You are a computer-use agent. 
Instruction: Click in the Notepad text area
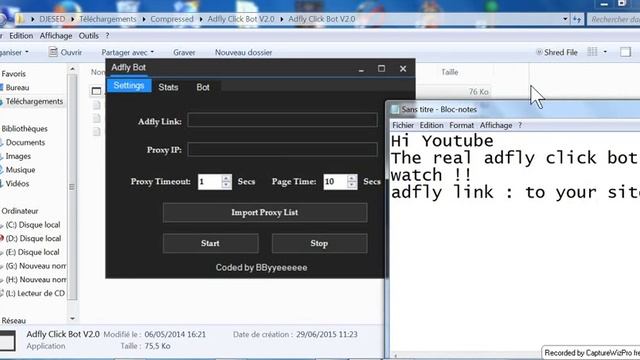pyautogui.click(x=515, y=242)
